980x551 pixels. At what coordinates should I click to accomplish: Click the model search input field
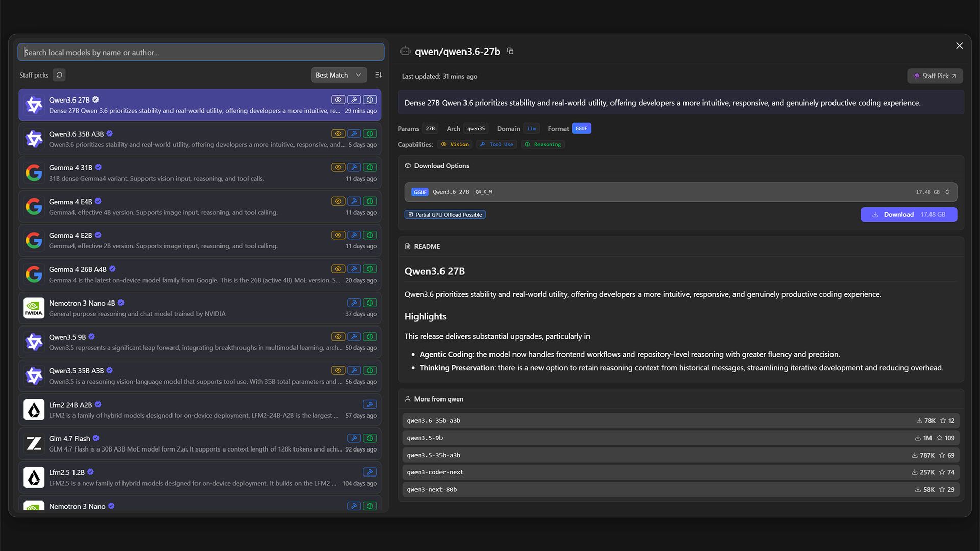pyautogui.click(x=201, y=52)
